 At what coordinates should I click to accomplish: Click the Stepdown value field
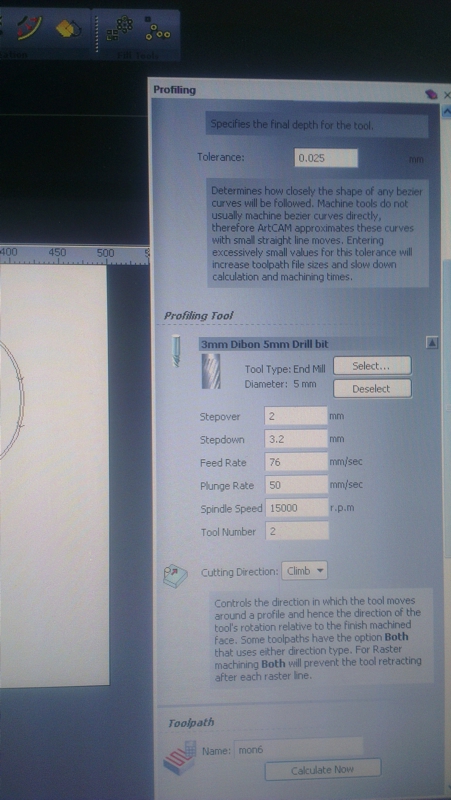pyautogui.click(x=296, y=439)
